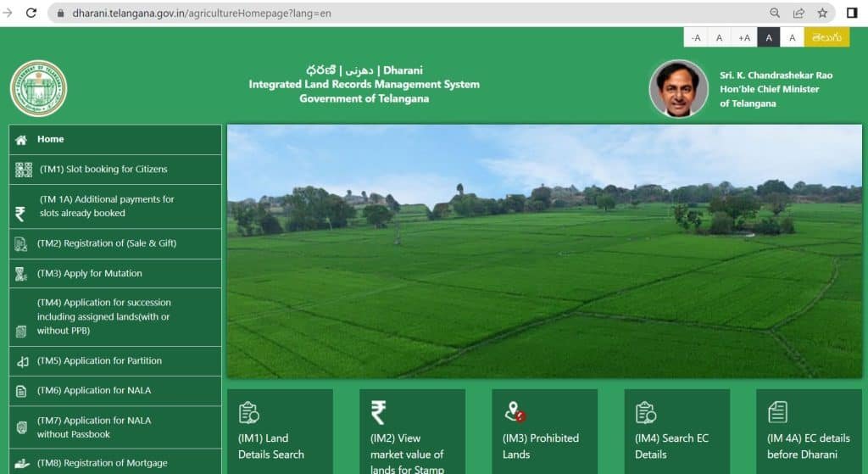Click the Land Details Search clipboard icon
868x474 pixels.
pos(248,413)
